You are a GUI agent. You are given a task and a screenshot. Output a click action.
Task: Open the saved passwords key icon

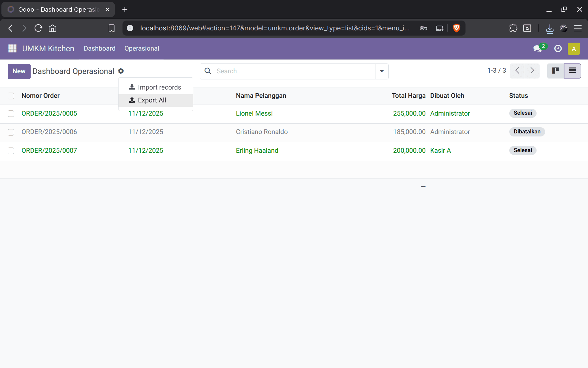coord(424,28)
